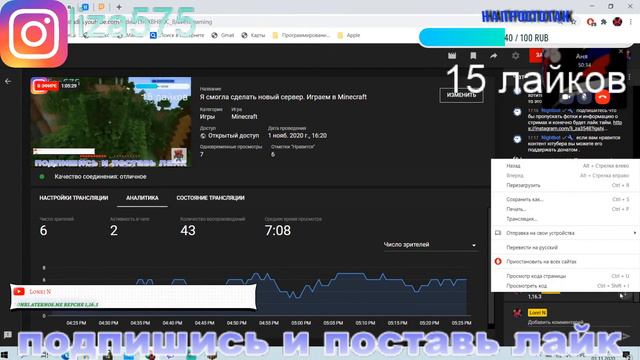640x360 pixels.
Task: Choose Просмотреть код in context menu
Action: tap(565, 286)
